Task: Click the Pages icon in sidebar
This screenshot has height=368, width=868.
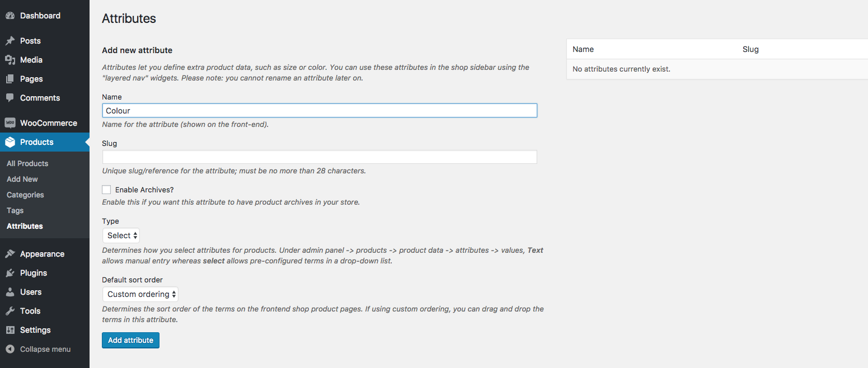Action: point(10,79)
